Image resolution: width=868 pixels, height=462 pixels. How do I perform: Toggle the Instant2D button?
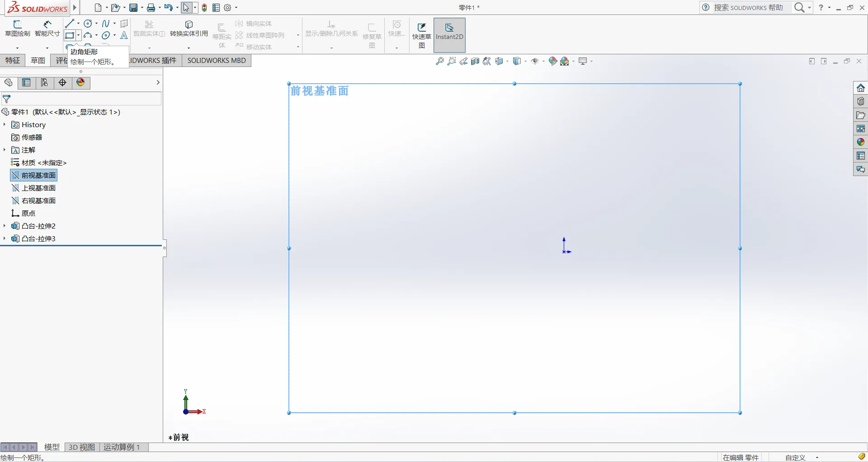click(449, 35)
